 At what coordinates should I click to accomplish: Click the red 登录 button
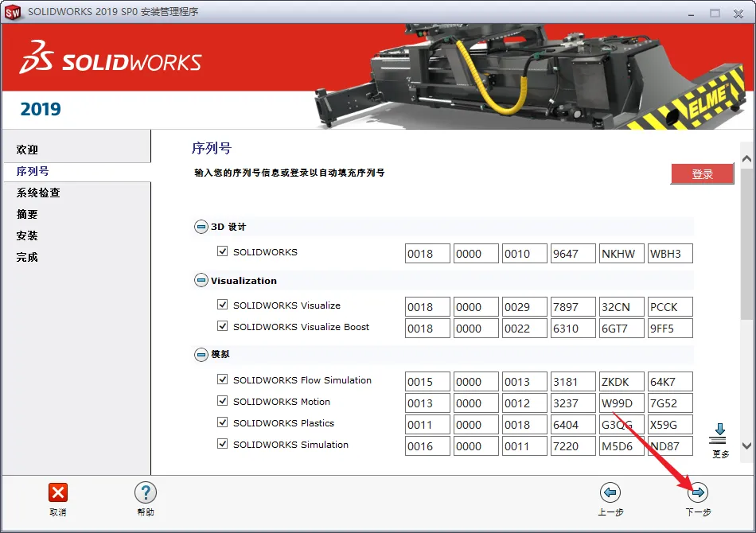(702, 174)
